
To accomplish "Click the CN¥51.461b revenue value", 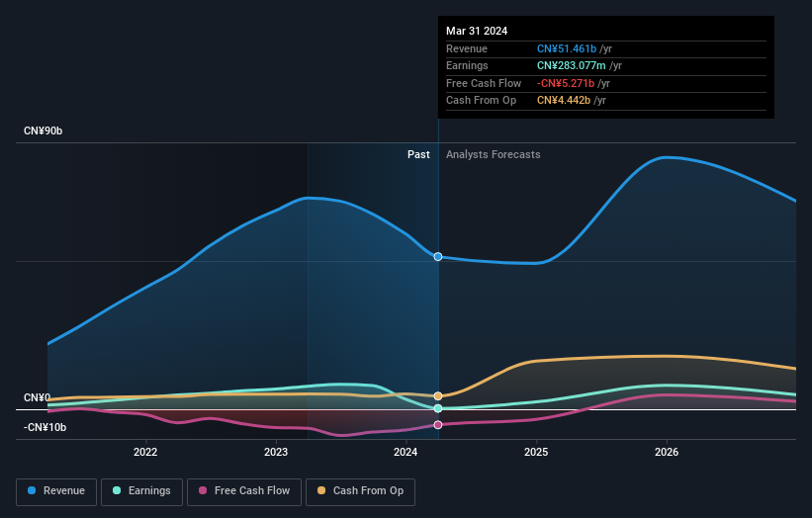I will tap(567, 48).
